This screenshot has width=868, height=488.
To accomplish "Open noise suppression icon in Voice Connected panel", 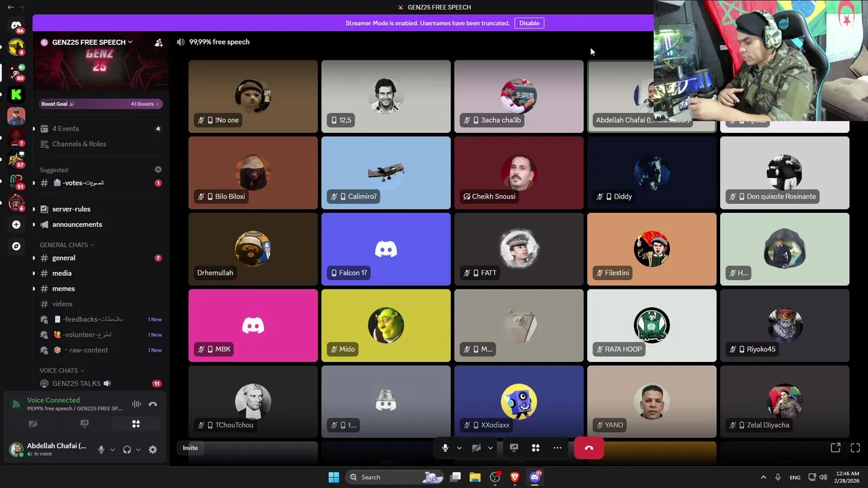I will pyautogui.click(x=136, y=404).
